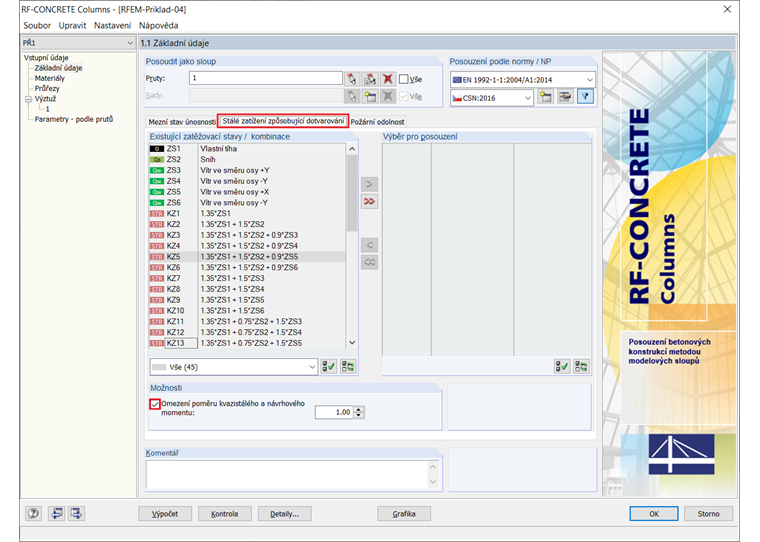760x542 pixels.
Task: Click the STR icon of KZ1
Action: [x=157, y=214]
